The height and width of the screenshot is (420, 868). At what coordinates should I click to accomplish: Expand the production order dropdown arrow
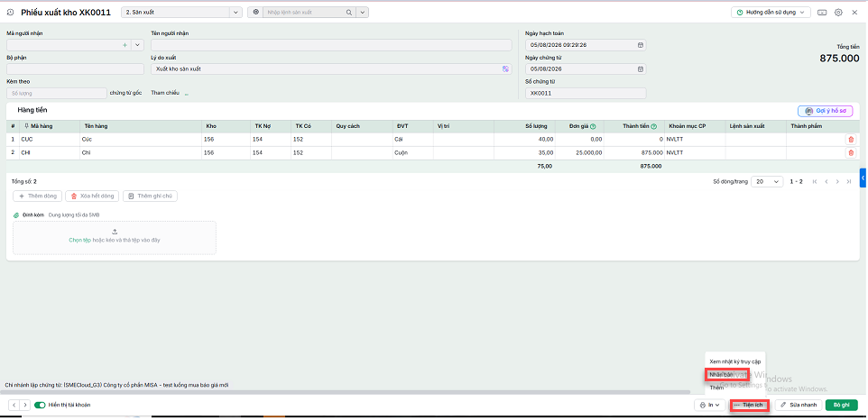coord(362,12)
